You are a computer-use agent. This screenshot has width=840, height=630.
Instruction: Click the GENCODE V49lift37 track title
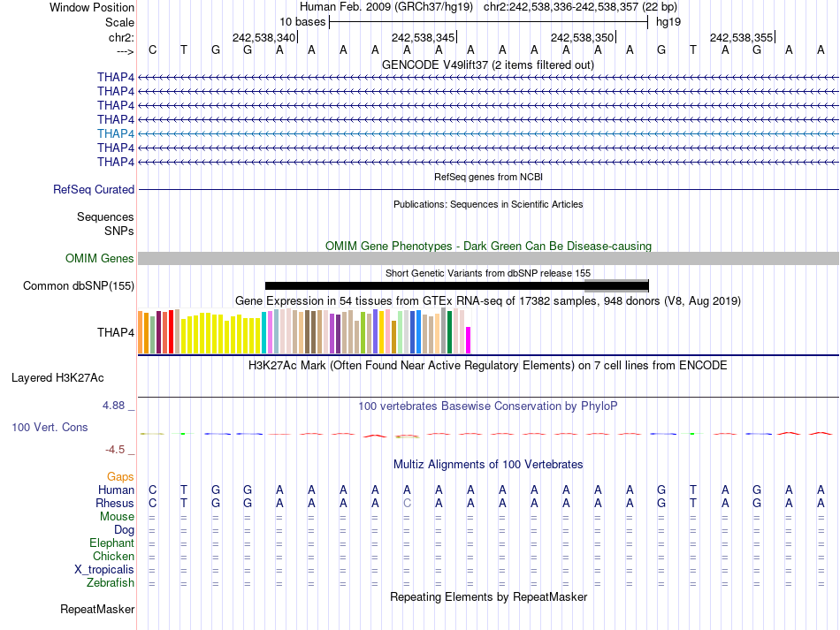point(488,65)
